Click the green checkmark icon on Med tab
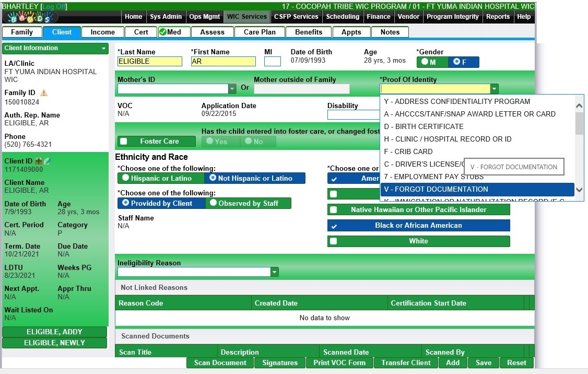The width and height of the screenshot is (588, 374). click(x=162, y=32)
